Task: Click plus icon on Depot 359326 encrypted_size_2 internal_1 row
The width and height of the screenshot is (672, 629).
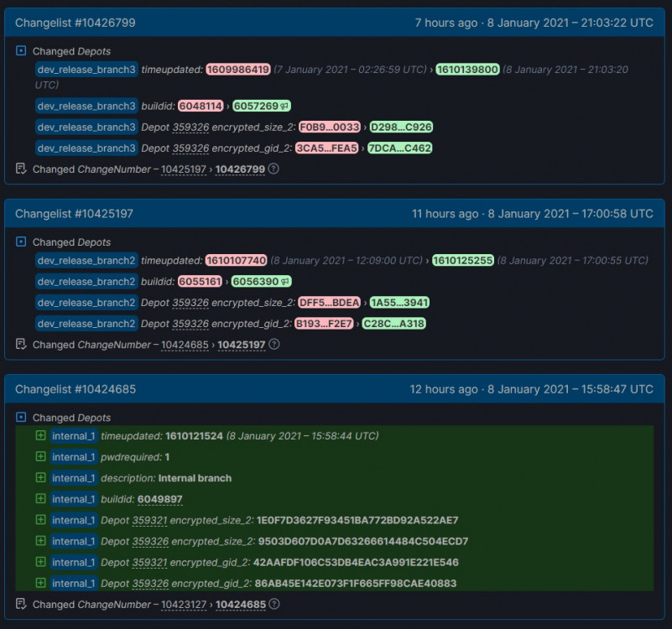Action: coord(41,541)
